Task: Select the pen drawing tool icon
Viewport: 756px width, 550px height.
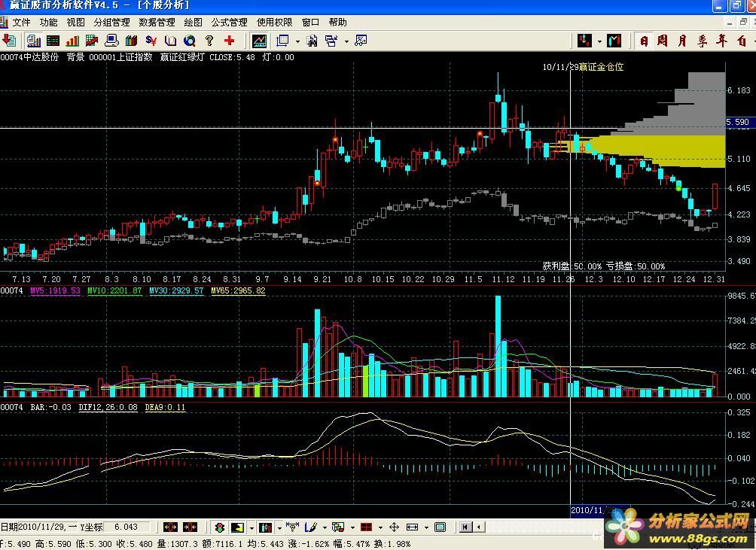Action: click(x=310, y=527)
